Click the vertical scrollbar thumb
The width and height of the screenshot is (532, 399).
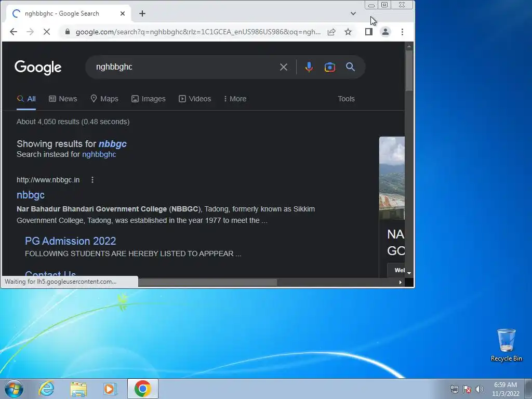coord(409,71)
